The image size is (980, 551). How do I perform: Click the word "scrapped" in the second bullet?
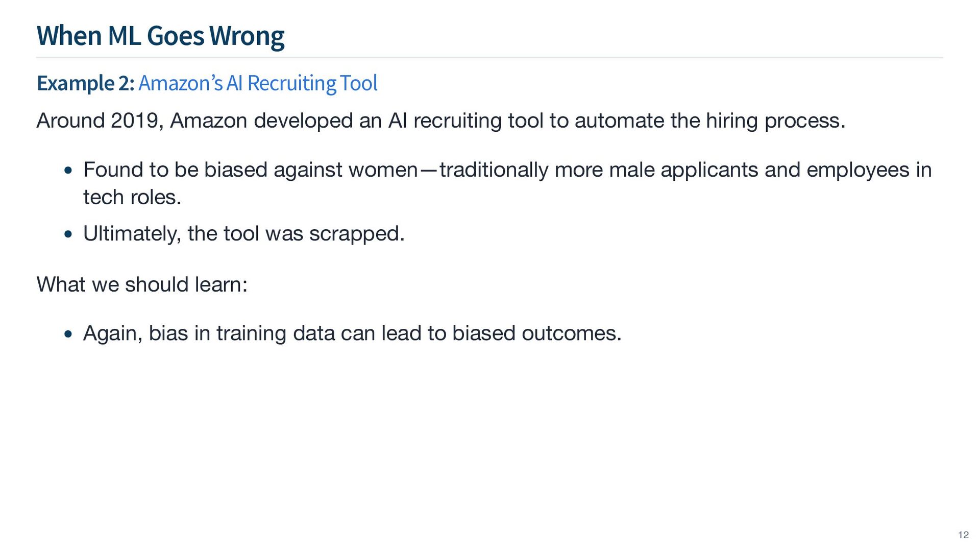click(354, 234)
